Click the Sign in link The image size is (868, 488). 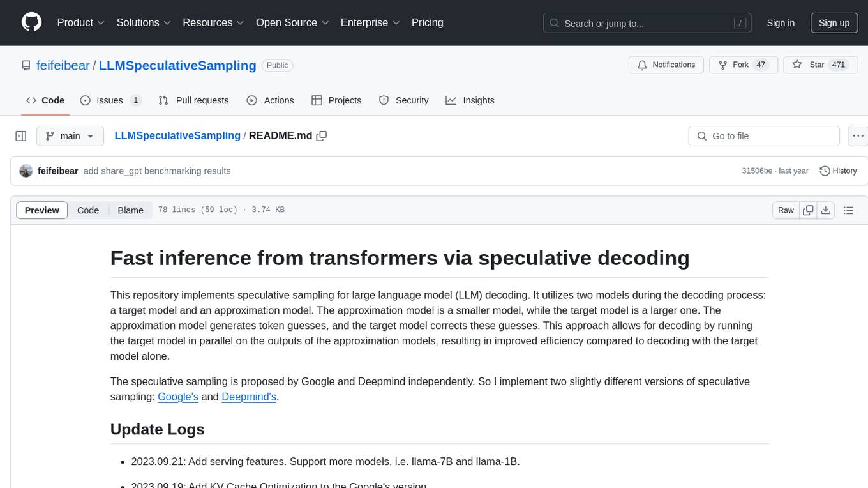click(x=781, y=23)
